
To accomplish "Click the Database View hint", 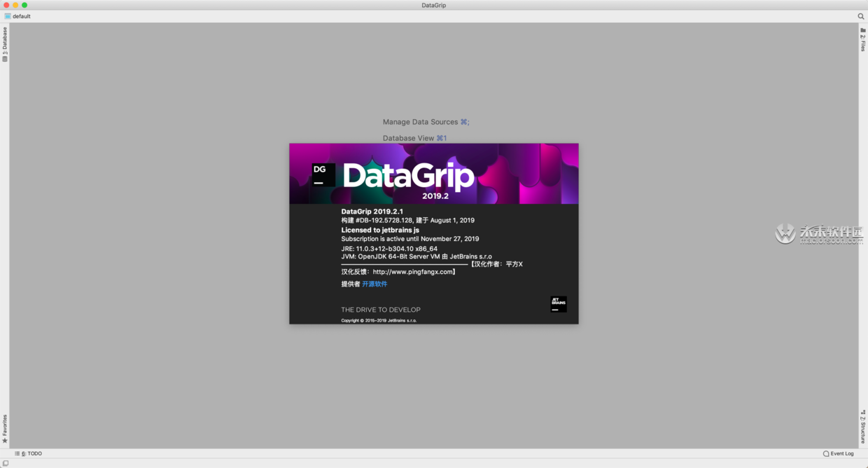I will point(414,138).
